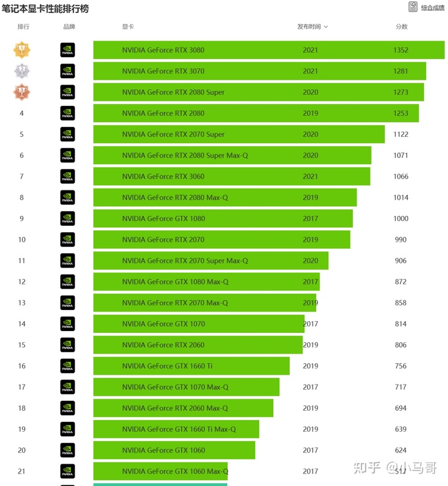The width and height of the screenshot is (448, 486).
Task: Click the RTX 3070 green score bar
Action: point(259,71)
